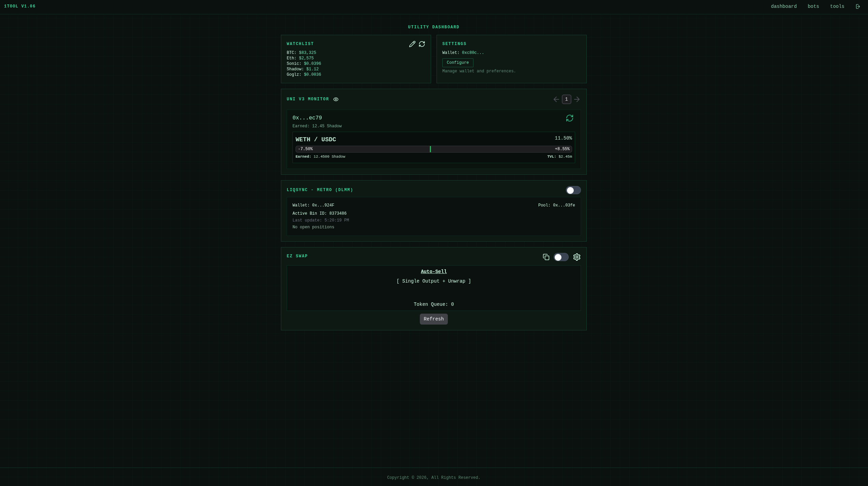
Task: Refresh the 0x...ec79 position
Action: (570, 118)
